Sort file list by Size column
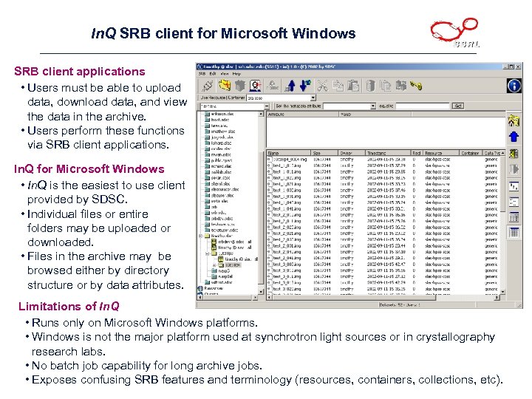The height and width of the screenshot is (399, 532). [x=324, y=153]
